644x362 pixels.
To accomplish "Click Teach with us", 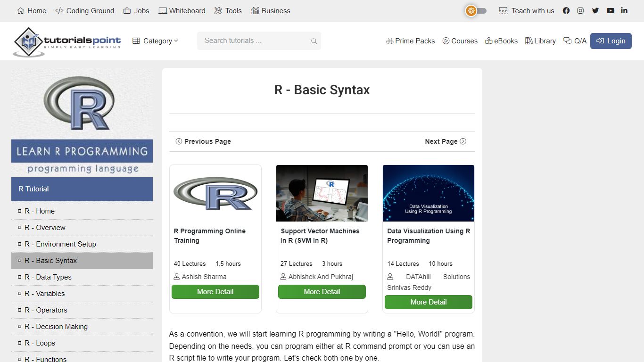I will coord(527,10).
